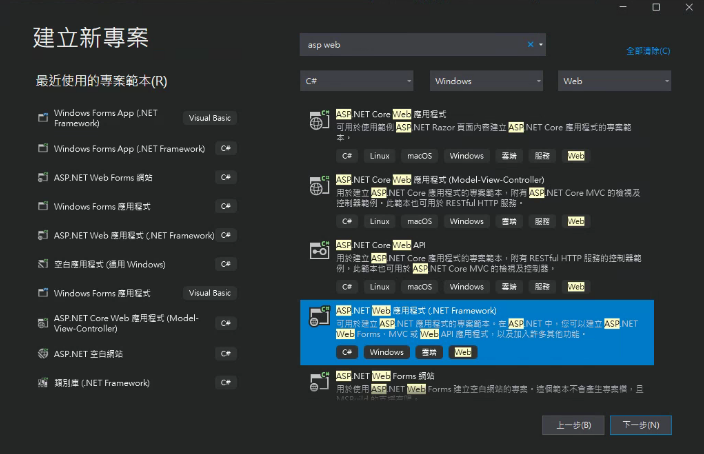Choose recent ASP.NET 空白網站 text
Image resolution: width=704 pixels, height=454 pixels.
(x=88, y=354)
